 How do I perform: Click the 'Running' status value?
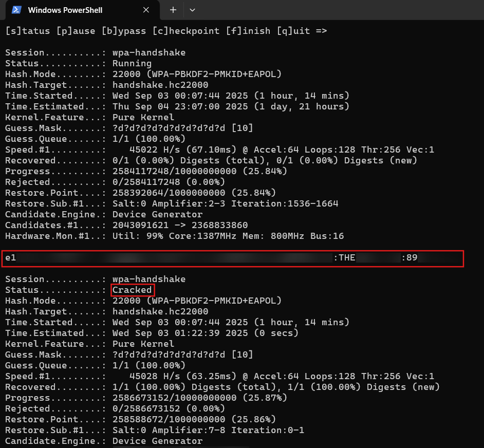[132, 64]
